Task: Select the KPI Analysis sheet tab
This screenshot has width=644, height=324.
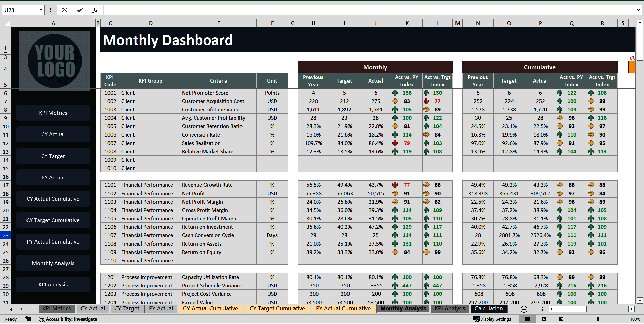Action: [450, 309]
